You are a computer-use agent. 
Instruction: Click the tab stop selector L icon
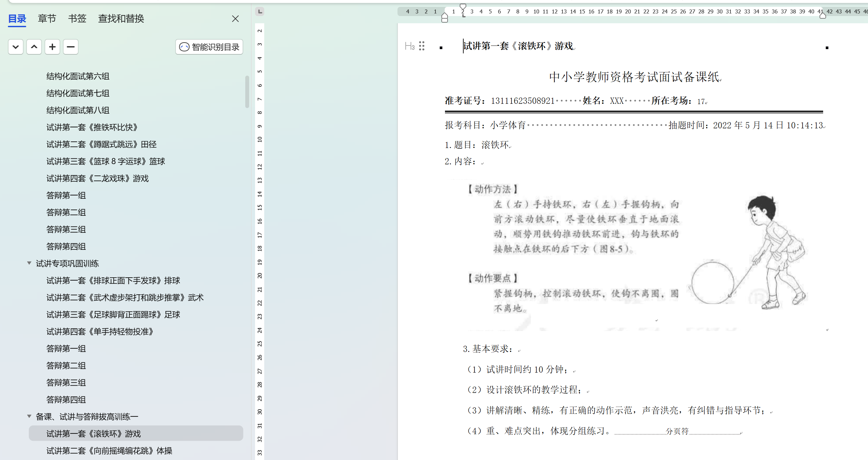tap(260, 12)
